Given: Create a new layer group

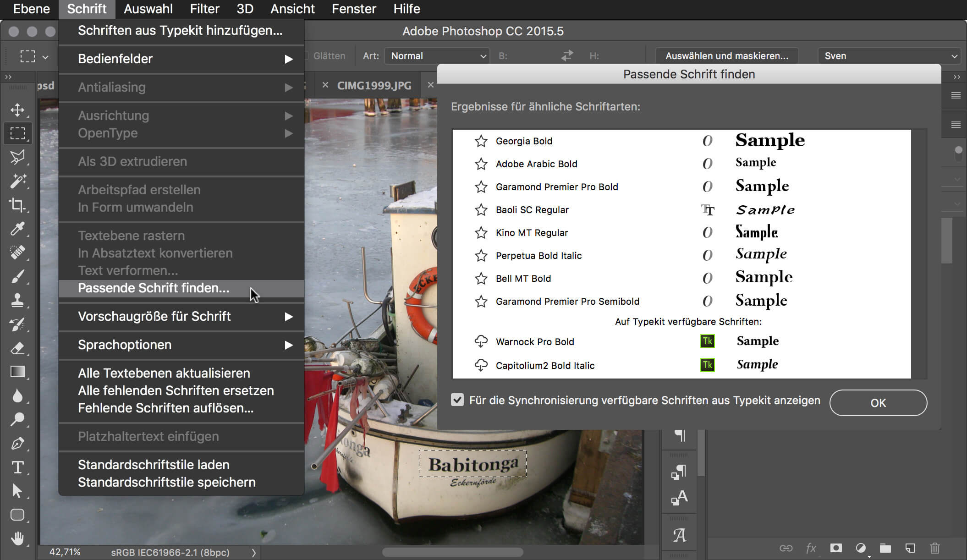Looking at the screenshot, I should (x=885, y=548).
